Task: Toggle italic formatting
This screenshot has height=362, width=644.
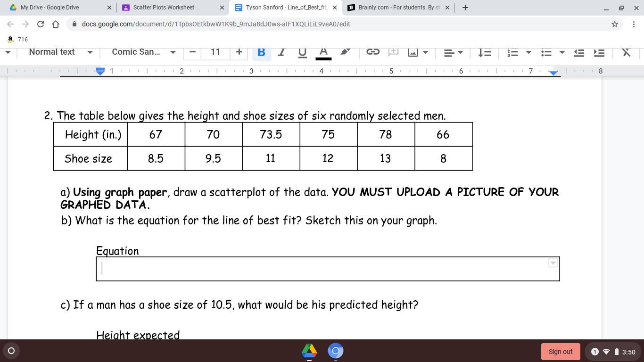Action: [281, 52]
